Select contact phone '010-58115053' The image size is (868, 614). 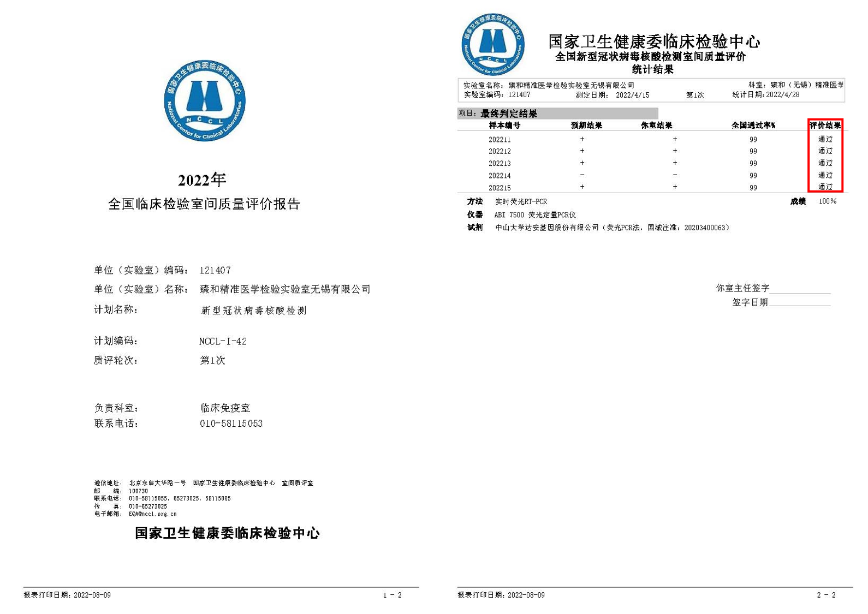click(x=231, y=424)
